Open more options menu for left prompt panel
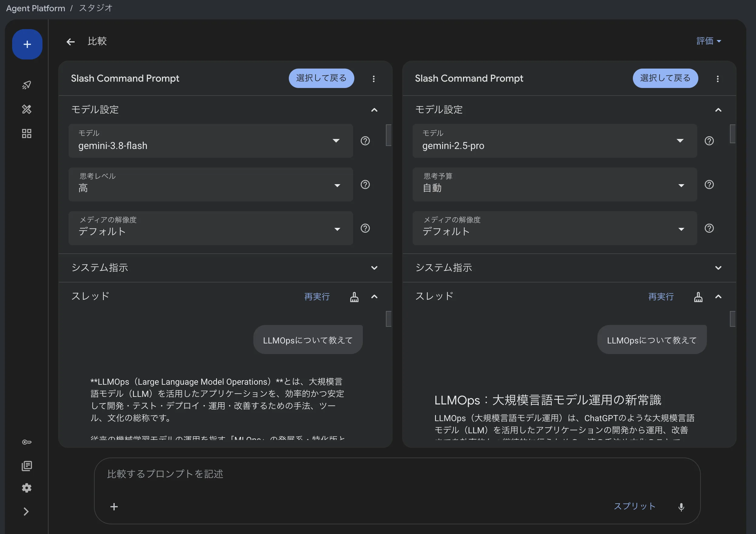Image resolution: width=756 pixels, height=534 pixels. pyautogui.click(x=373, y=79)
